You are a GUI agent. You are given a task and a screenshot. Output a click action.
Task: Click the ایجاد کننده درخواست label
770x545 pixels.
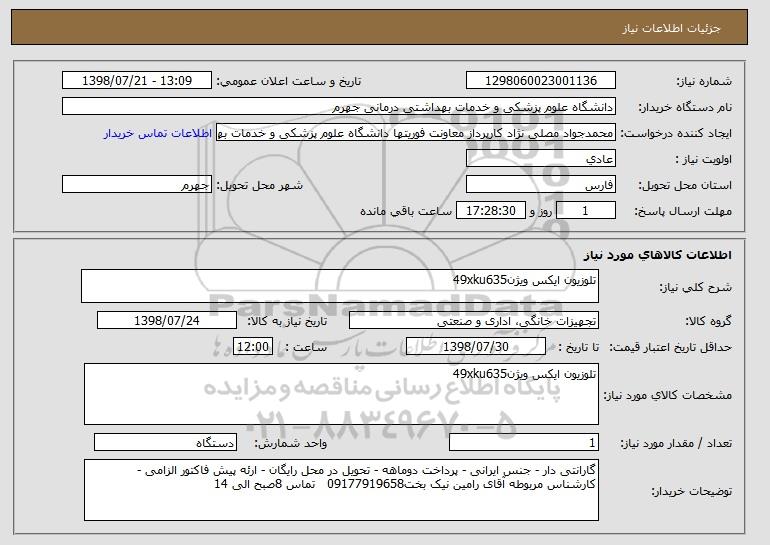coord(676,134)
